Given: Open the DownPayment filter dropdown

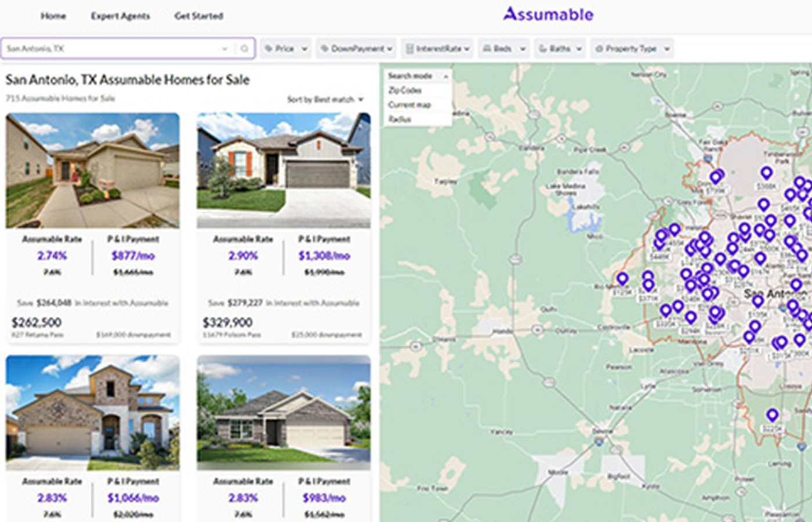Looking at the screenshot, I should tap(356, 49).
